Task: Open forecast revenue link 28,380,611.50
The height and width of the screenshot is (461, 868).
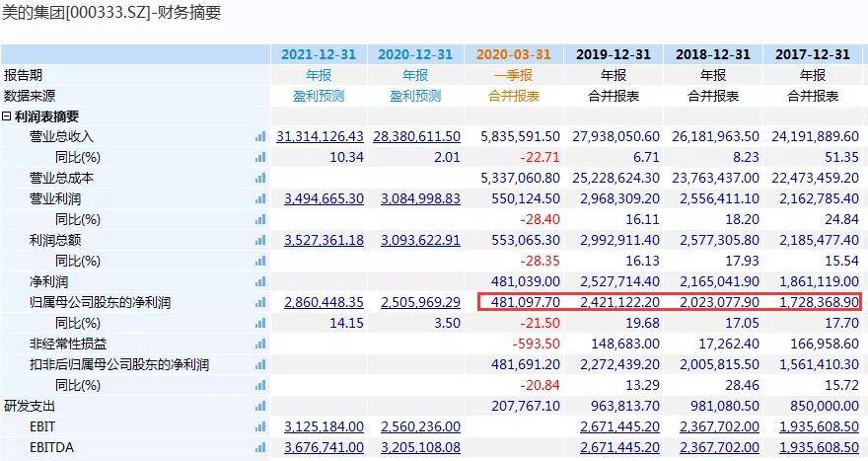Action: (416, 136)
